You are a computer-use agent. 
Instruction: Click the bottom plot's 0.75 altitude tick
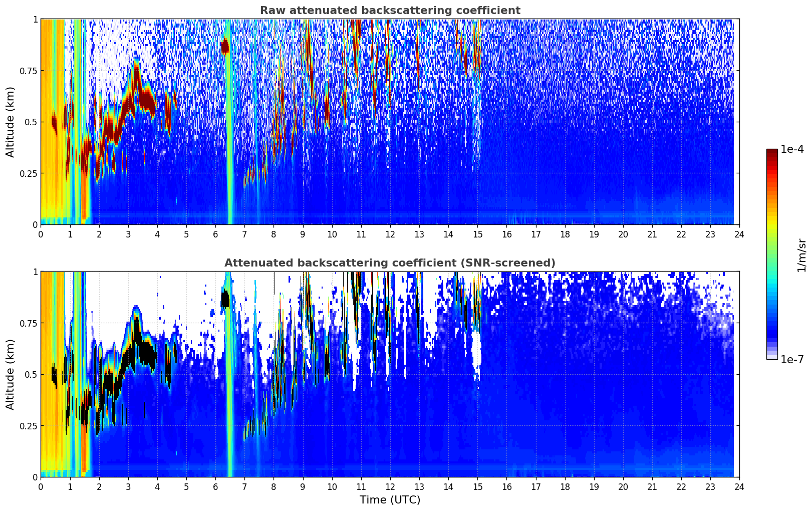(x=28, y=323)
